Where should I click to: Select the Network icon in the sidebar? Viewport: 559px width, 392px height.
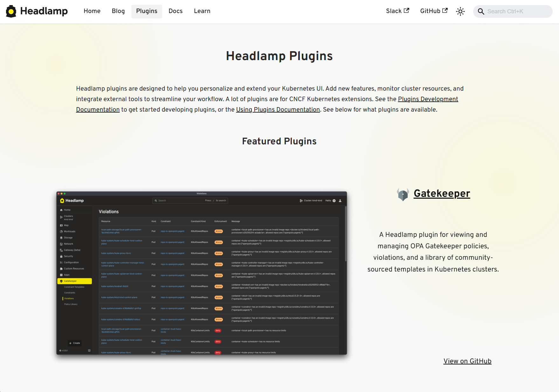pyautogui.click(x=62, y=244)
